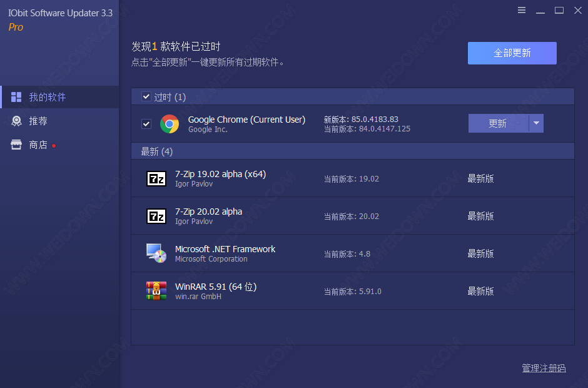Open the hamburger menu icon

click(x=522, y=10)
